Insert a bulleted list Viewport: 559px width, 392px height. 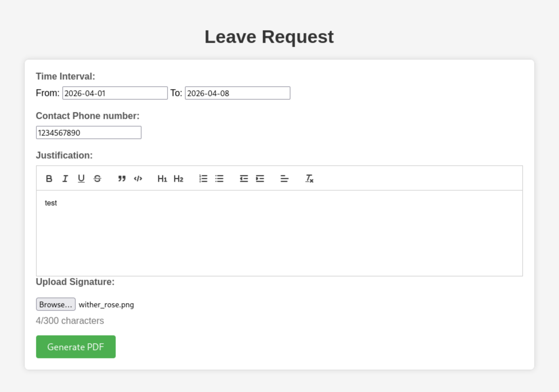pos(219,179)
